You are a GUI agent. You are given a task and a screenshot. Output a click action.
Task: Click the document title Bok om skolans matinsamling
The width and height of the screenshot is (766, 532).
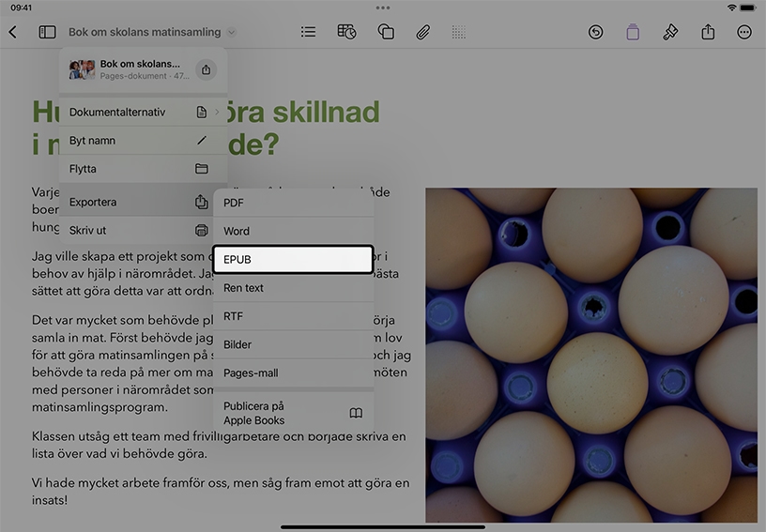point(145,32)
